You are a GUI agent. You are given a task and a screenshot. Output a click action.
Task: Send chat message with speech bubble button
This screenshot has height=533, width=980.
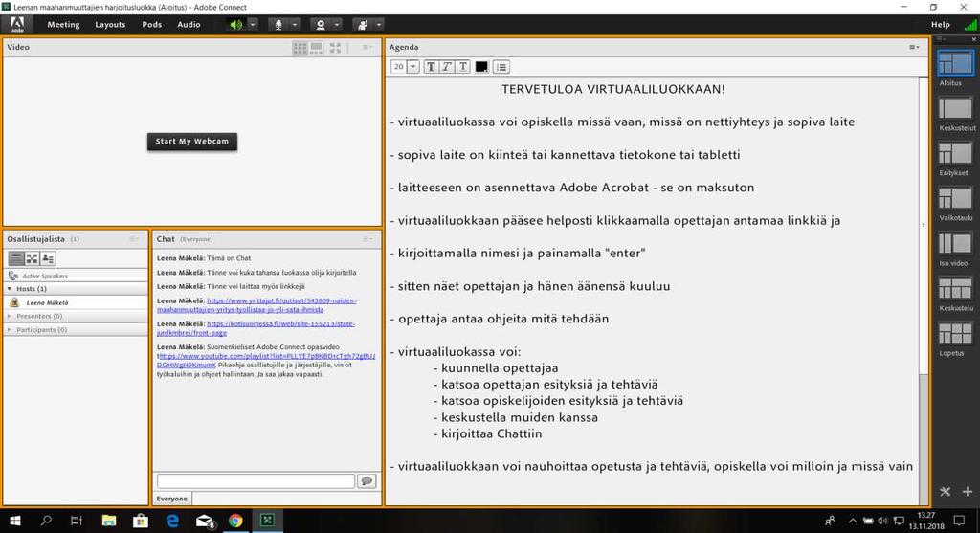coord(367,480)
